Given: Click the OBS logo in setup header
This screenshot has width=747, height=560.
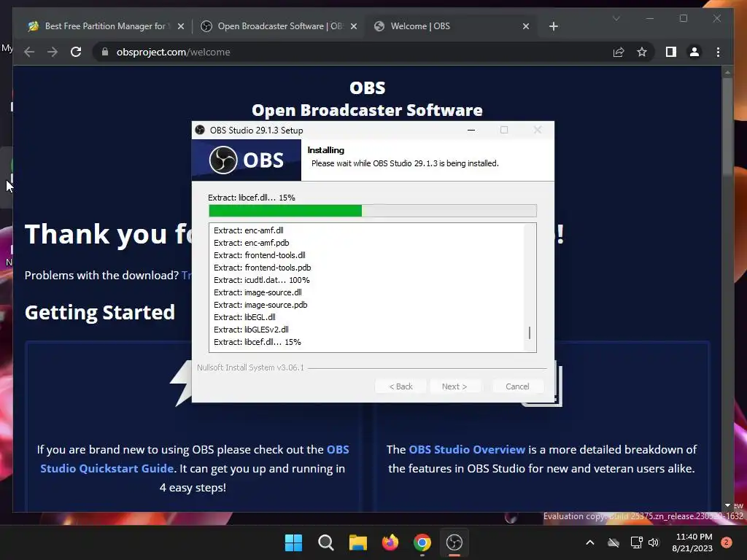Looking at the screenshot, I should pos(247,160).
